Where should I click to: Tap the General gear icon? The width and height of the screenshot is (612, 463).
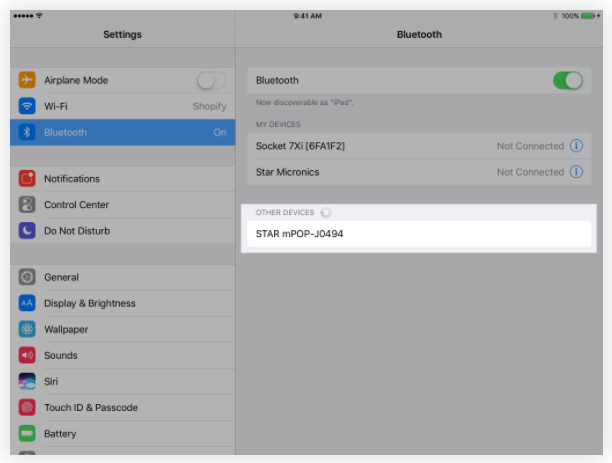coord(27,277)
